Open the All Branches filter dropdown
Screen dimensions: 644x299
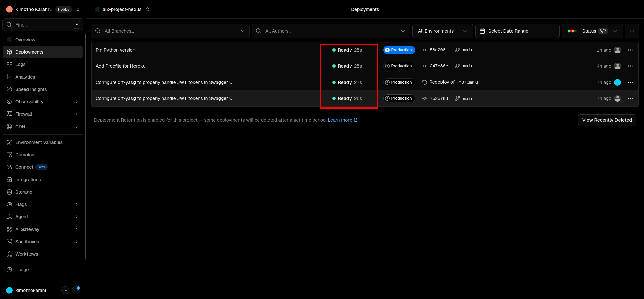click(170, 31)
